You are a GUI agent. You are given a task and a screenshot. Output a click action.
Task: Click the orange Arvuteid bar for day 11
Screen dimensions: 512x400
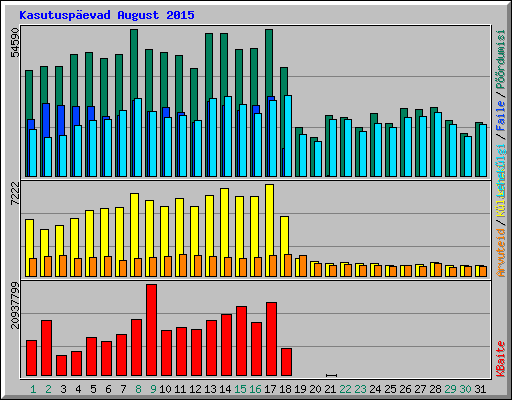coord(183,265)
